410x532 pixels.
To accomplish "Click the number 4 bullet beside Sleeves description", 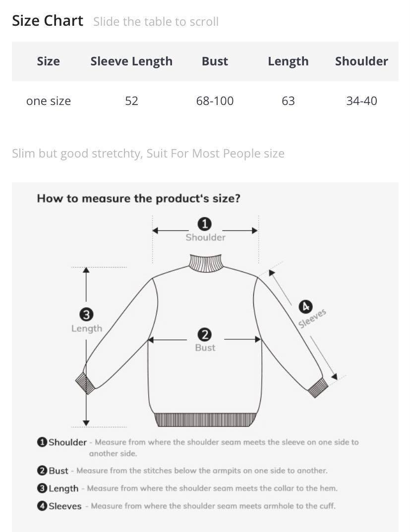I will (x=42, y=506).
